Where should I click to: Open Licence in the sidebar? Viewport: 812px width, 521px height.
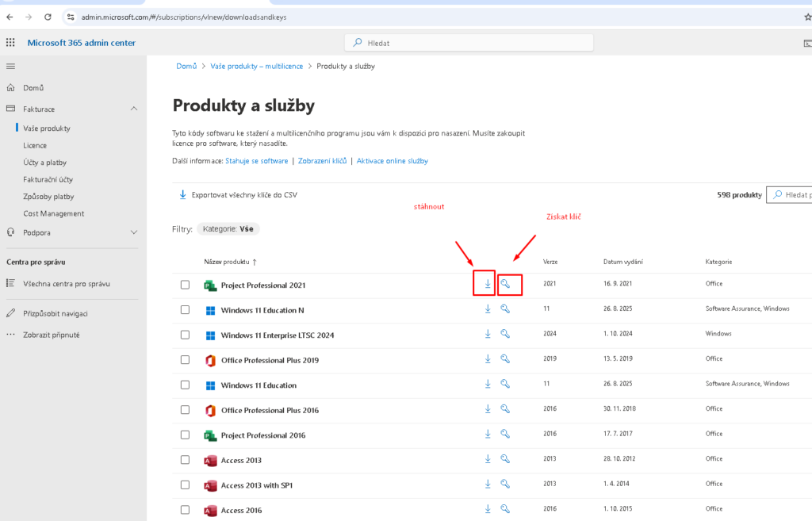(35, 146)
